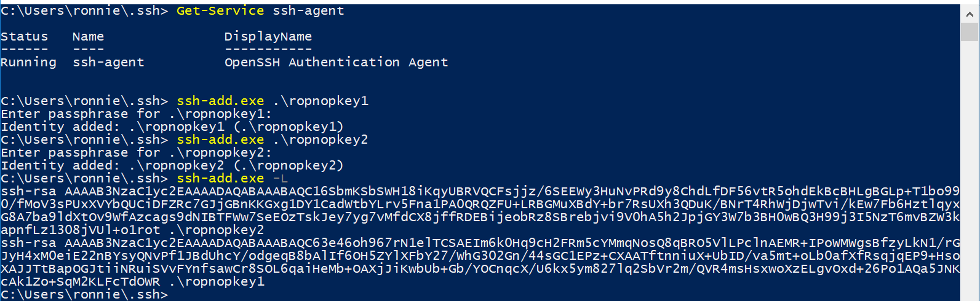
Task: Click the .\ropnopkey1 comment ending the second key
Action: [217, 282]
